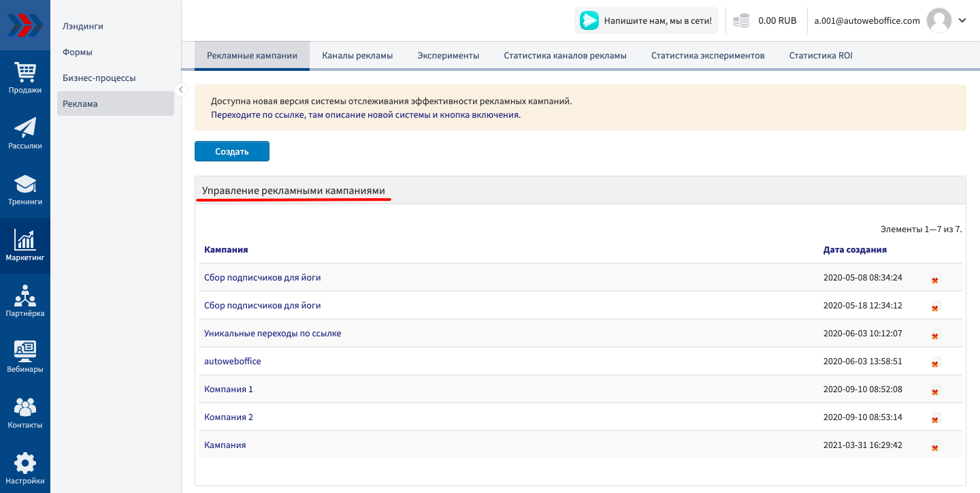
Task: Delete the Компания 1 campaign
Action: pyautogui.click(x=935, y=391)
